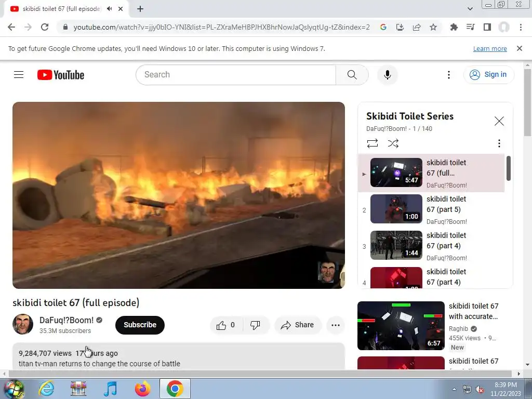
Task: Click muted volume tray icon
Action: point(480,390)
